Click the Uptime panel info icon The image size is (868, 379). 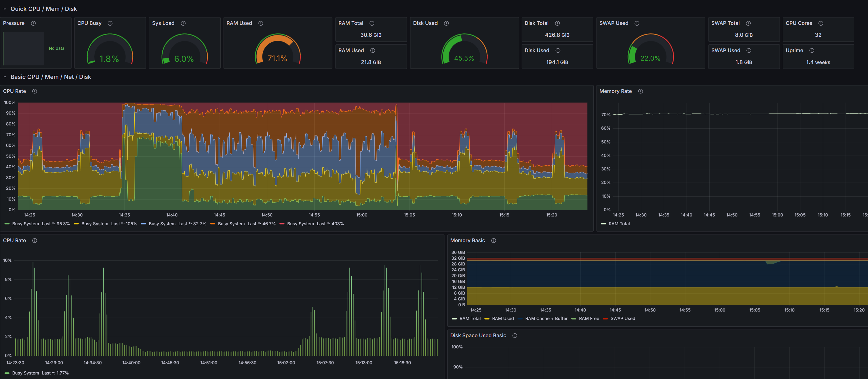click(811, 51)
